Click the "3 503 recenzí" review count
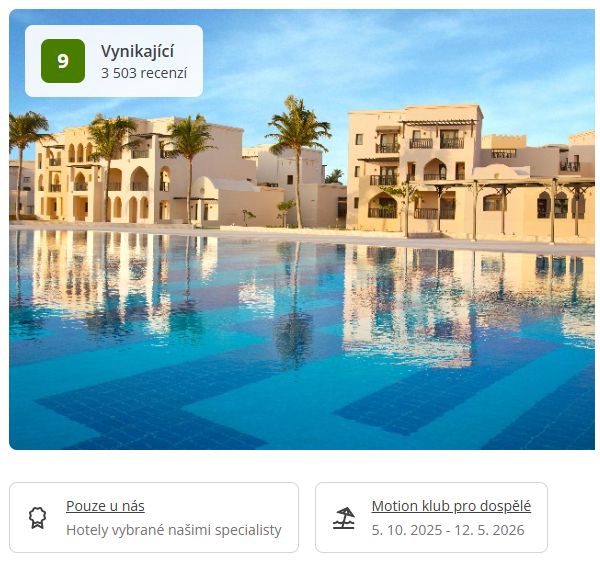This screenshot has height=580, width=600. pyautogui.click(x=144, y=73)
